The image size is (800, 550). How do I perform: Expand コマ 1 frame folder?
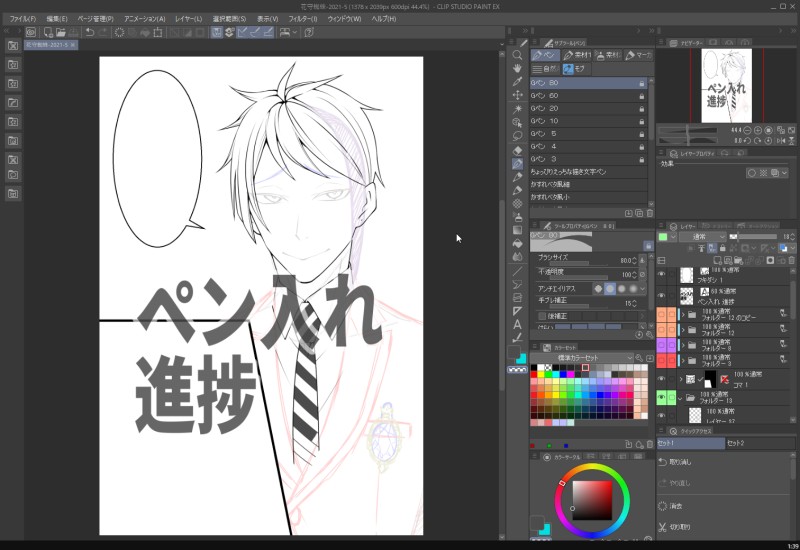(681, 379)
